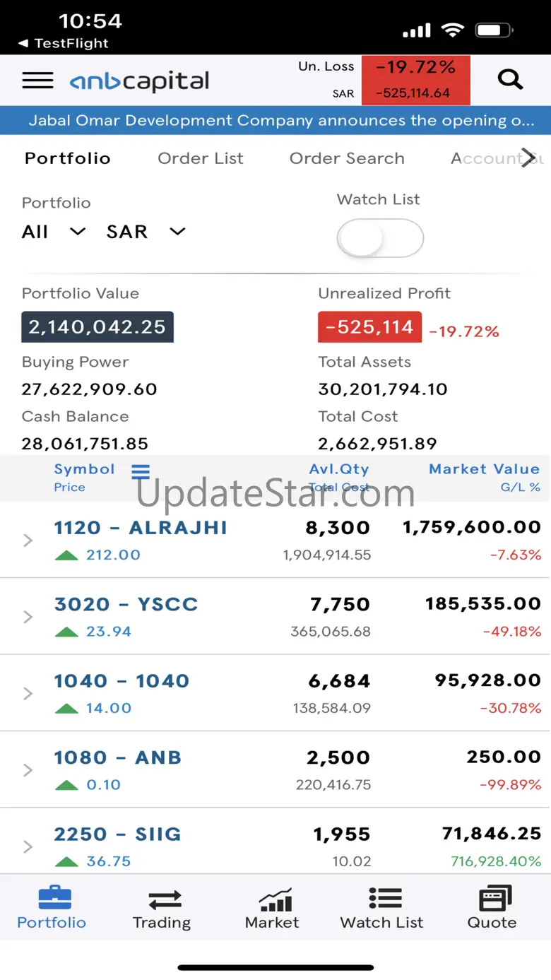
Task: Tap the search magnifier icon
Action: (510, 79)
